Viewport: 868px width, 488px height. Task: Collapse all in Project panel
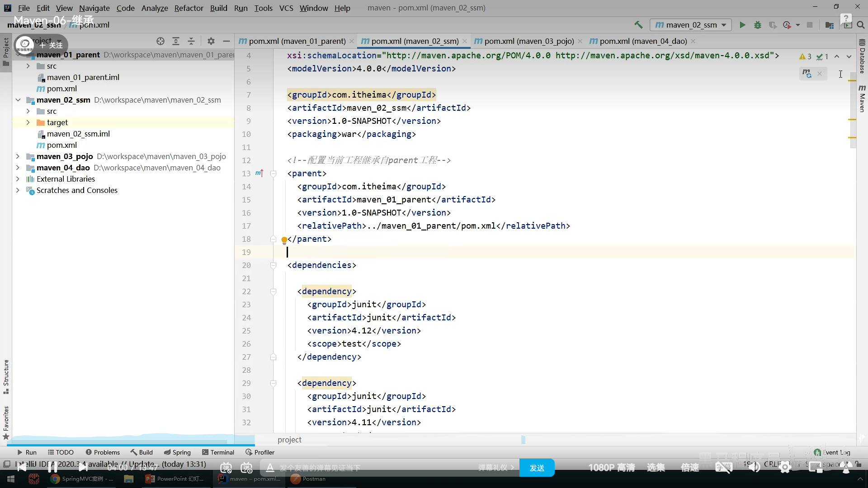pos(191,41)
